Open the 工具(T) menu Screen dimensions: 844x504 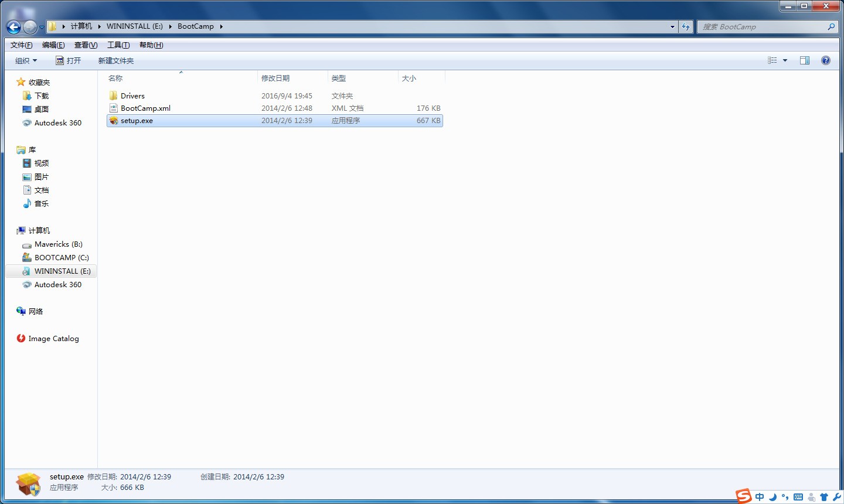coord(118,45)
